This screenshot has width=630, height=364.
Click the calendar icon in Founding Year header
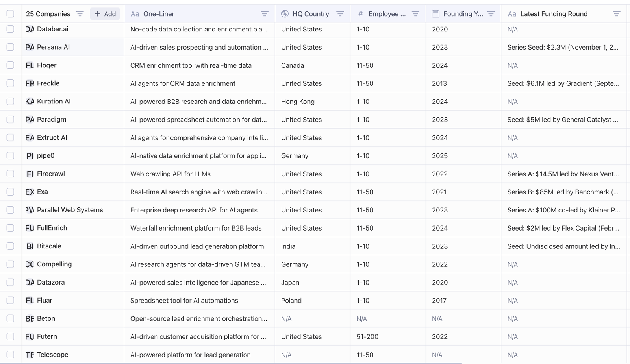point(435,14)
